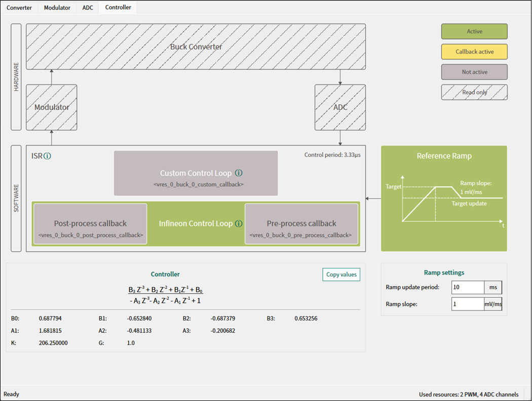532x401 pixels.
Task: Switch to the Converter tab
Action: pyautogui.click(x=19, y=8)
